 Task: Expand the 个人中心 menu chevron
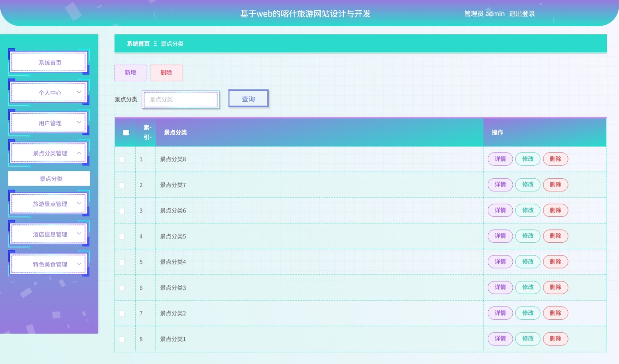(79, 92)
